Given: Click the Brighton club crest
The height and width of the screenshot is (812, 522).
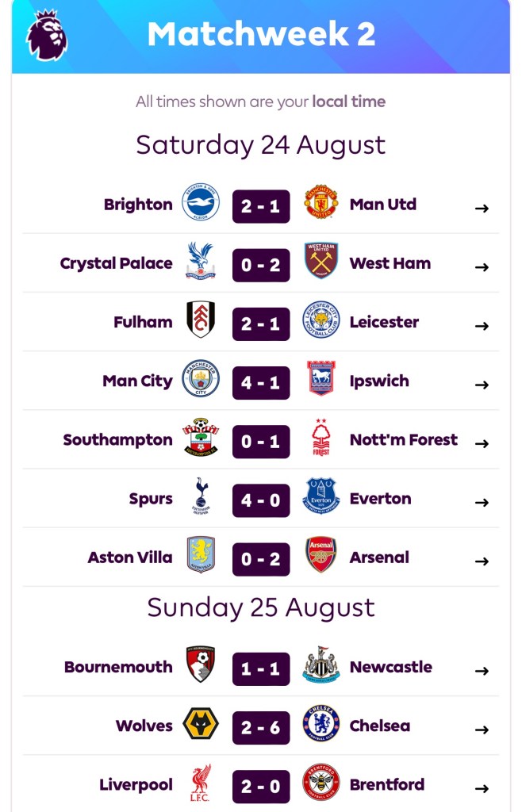Looking at the screenshot, I should coord(201,205).
